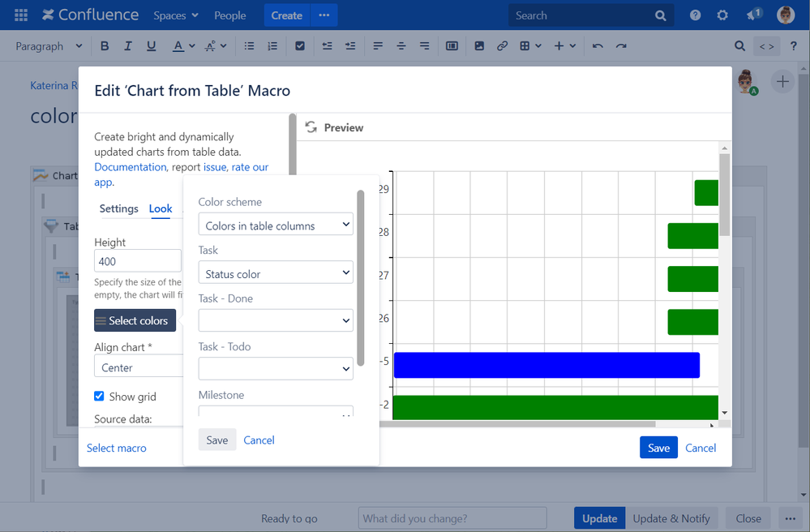Screen dimensions: 810x532
Task: Toggle italic formatting
Action: (x=127, y=46)
